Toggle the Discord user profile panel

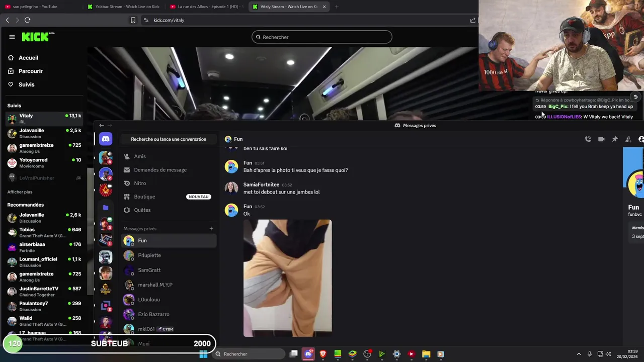click(x=641, y=139)
